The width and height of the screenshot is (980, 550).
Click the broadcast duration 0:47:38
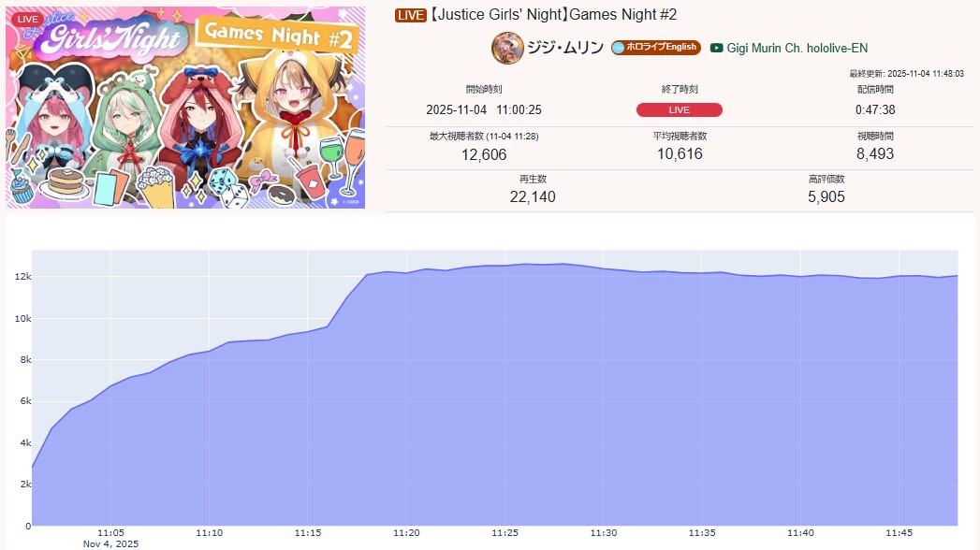tap(875, 109)
